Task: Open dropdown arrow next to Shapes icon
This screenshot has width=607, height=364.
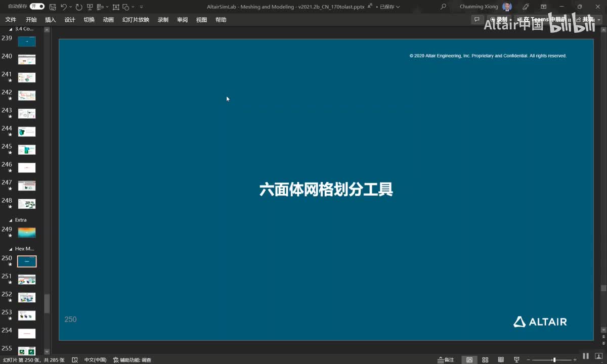Action: click(133, 7)
